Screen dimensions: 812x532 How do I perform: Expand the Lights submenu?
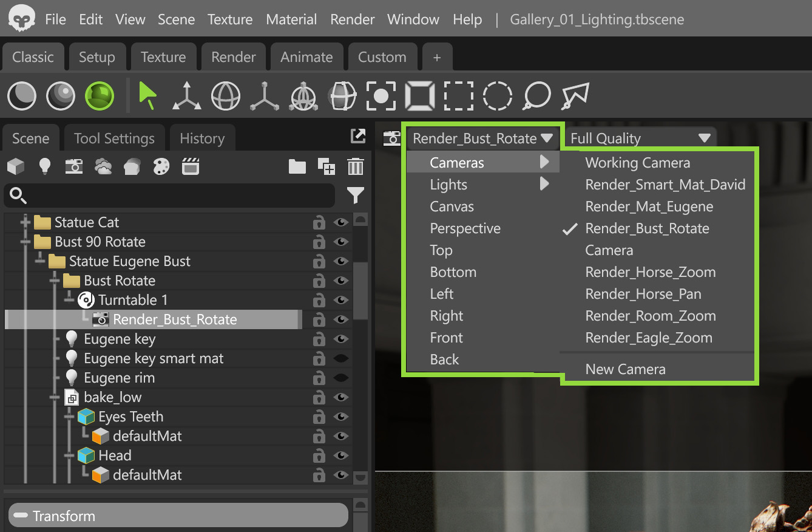(482, 185)
